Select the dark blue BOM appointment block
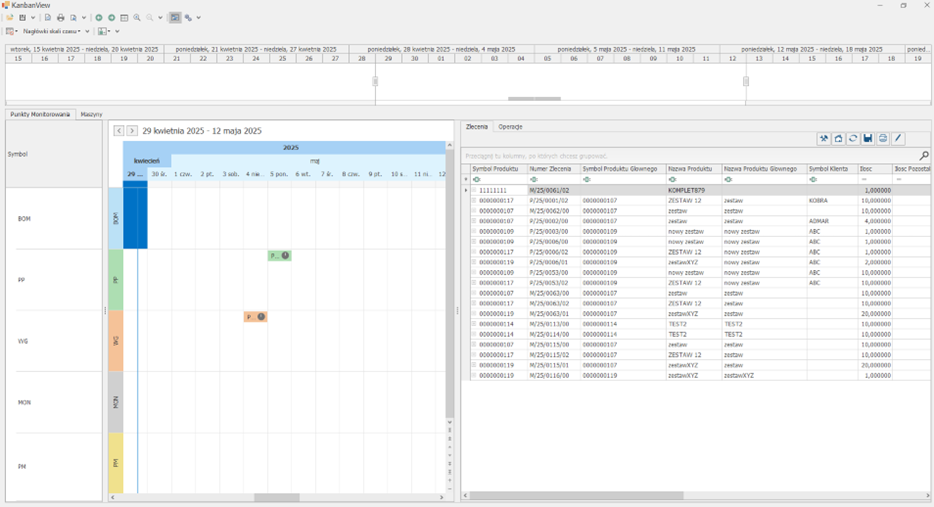This screenshot has width=934, height=507. click(x=135, y=214)
